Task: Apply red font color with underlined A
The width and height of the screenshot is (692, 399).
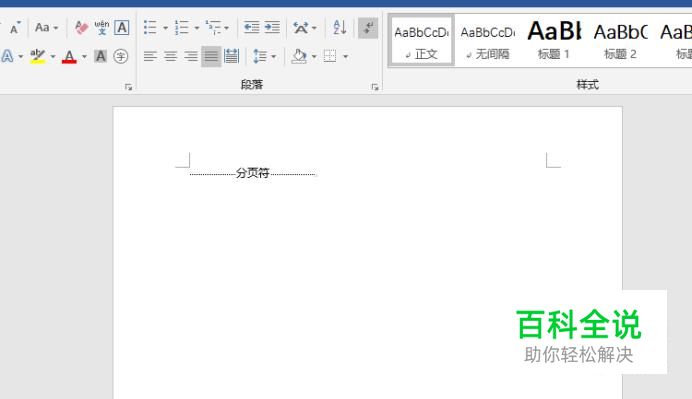Action: pyautogui.click(x=69, y=56)
